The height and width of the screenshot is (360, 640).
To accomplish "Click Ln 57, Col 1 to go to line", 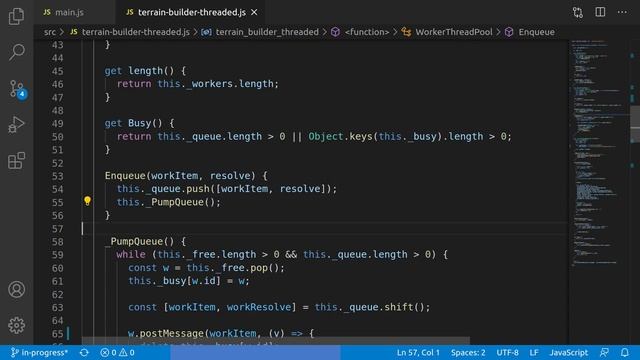I will pyautogui.click(x=418, y=353).
